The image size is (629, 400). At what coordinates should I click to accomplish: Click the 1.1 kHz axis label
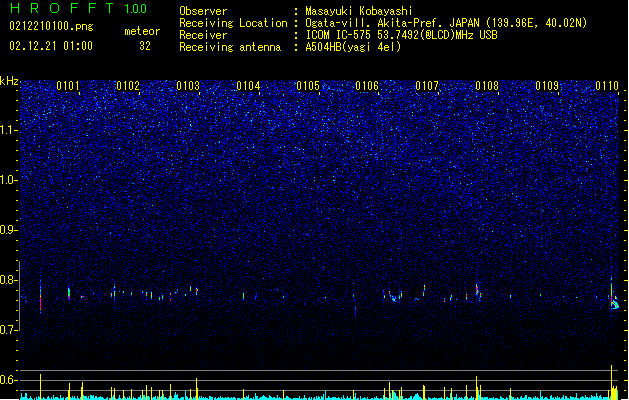click(8, 130)
